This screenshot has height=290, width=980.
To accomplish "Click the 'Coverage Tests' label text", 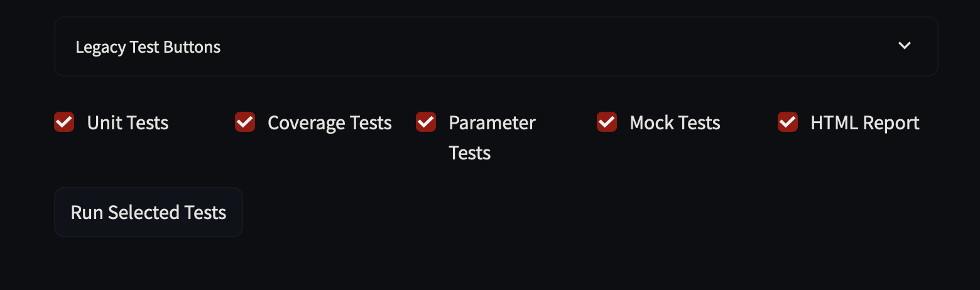I will [x=330, y=123].
